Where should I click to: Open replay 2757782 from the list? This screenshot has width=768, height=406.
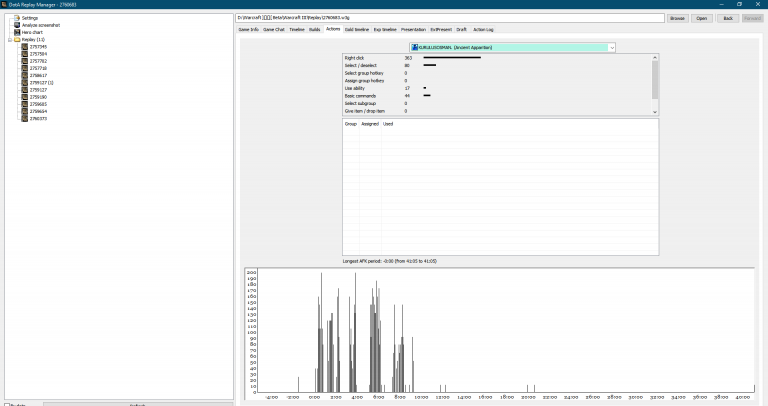click(x=39, y=60)
